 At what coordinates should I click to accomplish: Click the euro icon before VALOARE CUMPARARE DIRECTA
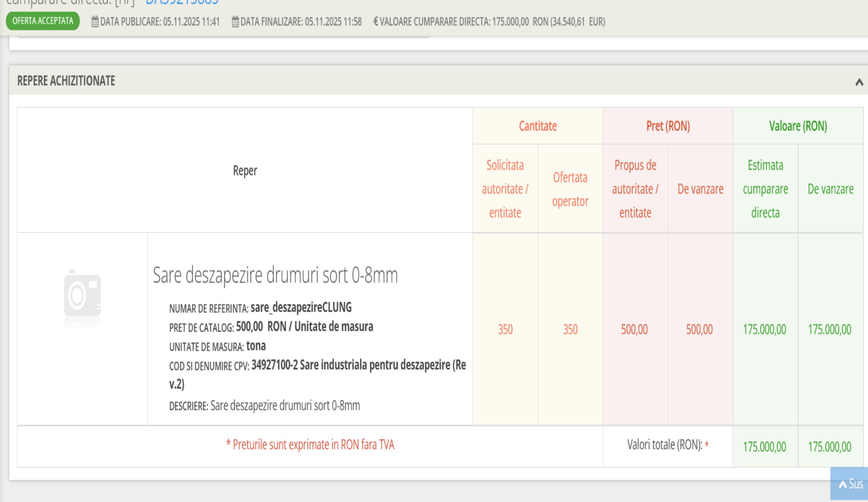376,21
